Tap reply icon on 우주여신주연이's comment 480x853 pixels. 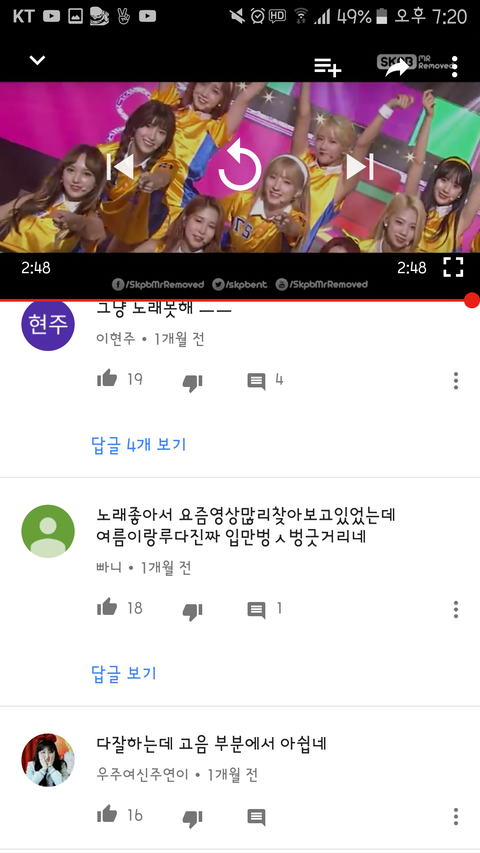pos(256,817)
